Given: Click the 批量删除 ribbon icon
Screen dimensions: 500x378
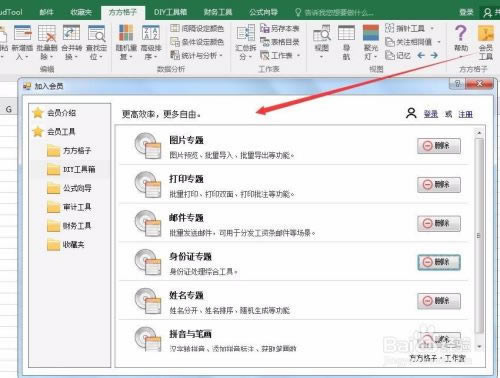Looking at the screenshot, I should pyautogui.click(x=47, y=34).
